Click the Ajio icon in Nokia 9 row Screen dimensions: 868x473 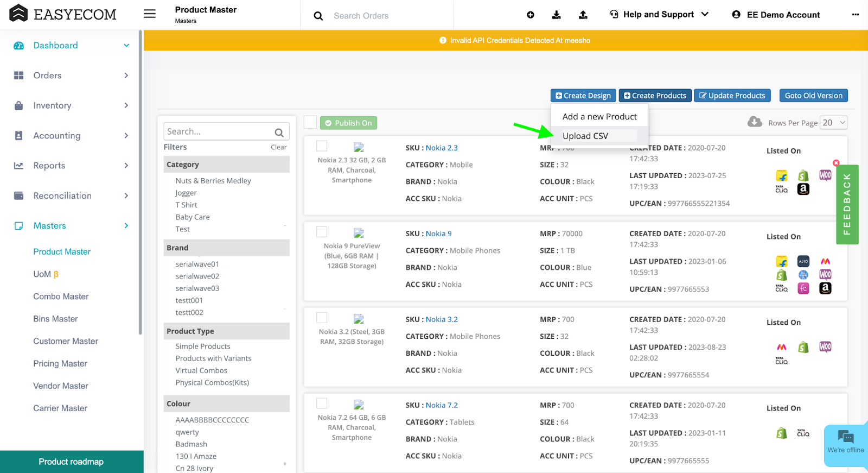coord(803,261)
